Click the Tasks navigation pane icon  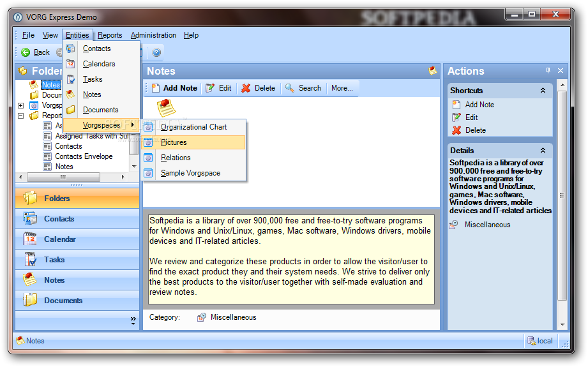coord(30,259)
